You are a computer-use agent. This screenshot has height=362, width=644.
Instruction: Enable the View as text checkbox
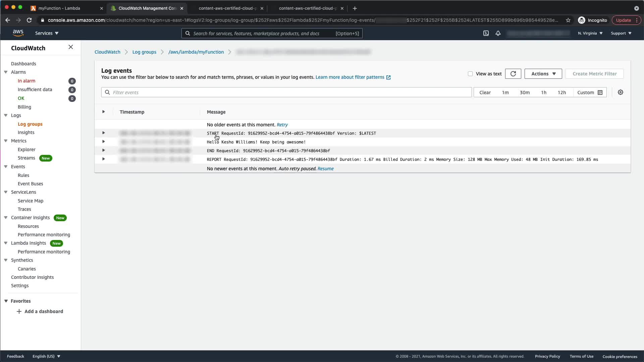(470, 74)
